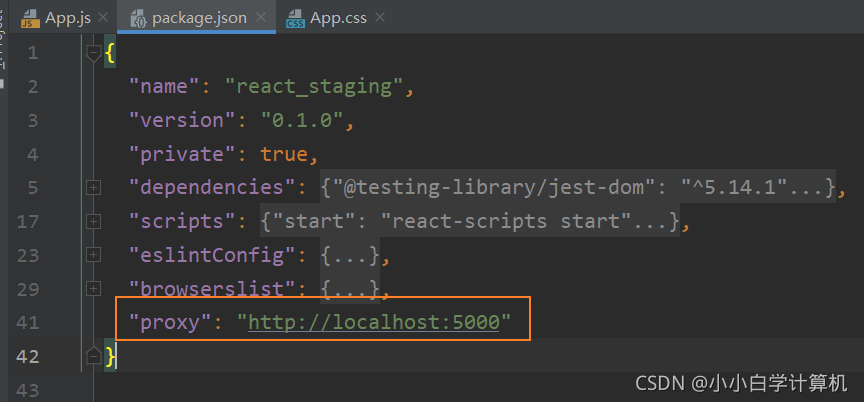Click the "name" key on line 2
The image size is (864, 402).
164,86
